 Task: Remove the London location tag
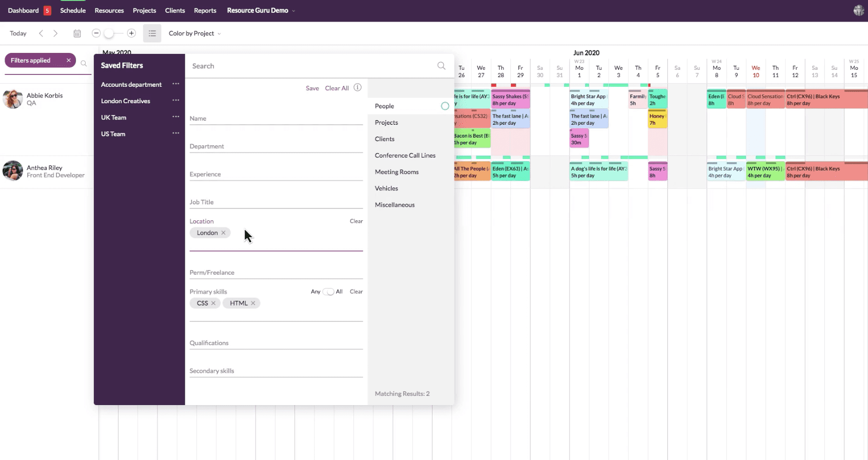click(x=223, y=233)
